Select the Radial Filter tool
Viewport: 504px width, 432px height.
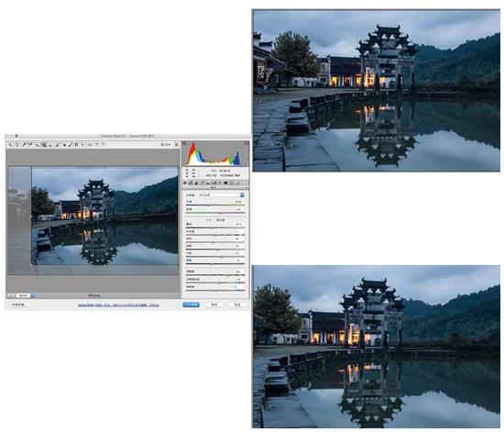[x=82, y=145]
